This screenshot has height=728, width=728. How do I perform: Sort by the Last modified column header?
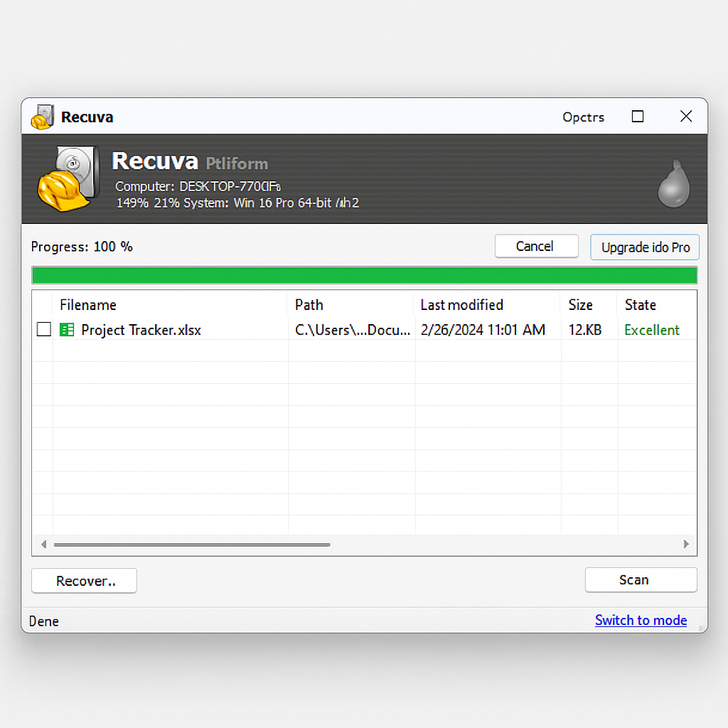461,305
